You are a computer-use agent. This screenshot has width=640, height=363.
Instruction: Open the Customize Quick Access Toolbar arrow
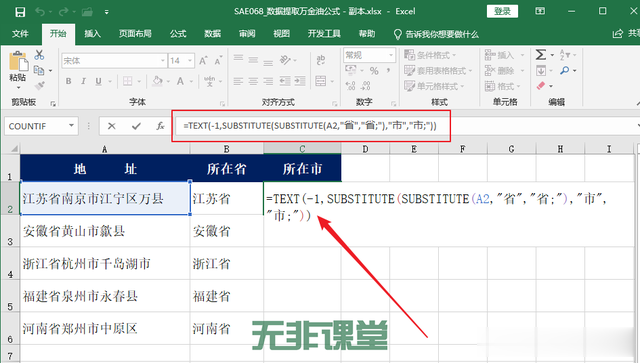107,12
